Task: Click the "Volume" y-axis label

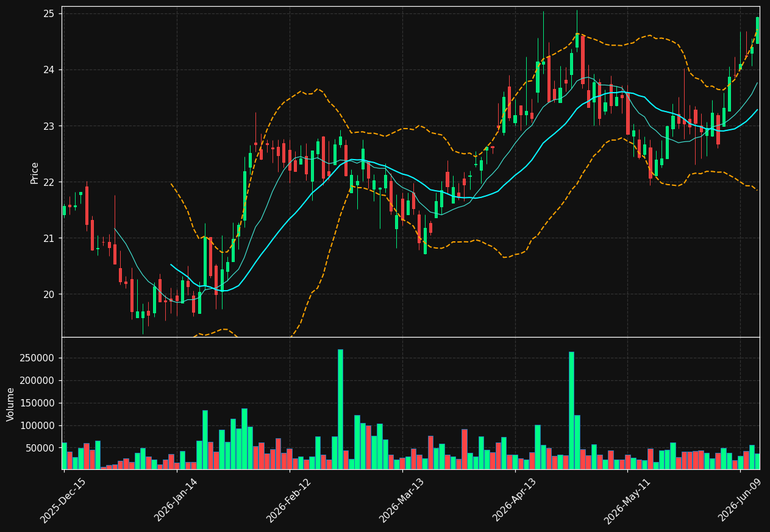Action: point(11,404)
